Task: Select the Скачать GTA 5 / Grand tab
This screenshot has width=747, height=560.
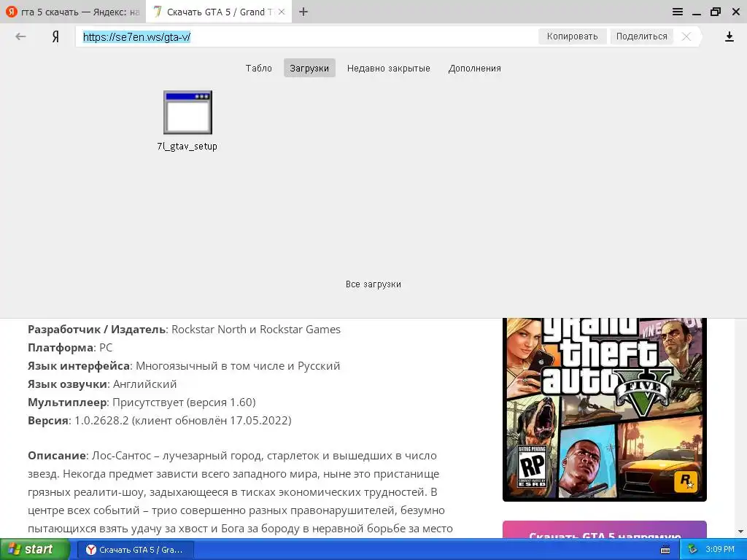Action: [x=218, y=12]
